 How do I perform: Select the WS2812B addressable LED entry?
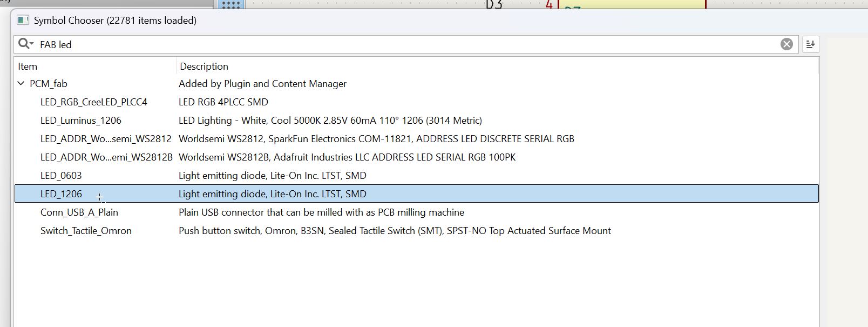pyautogui.click(x=106, y=157)
